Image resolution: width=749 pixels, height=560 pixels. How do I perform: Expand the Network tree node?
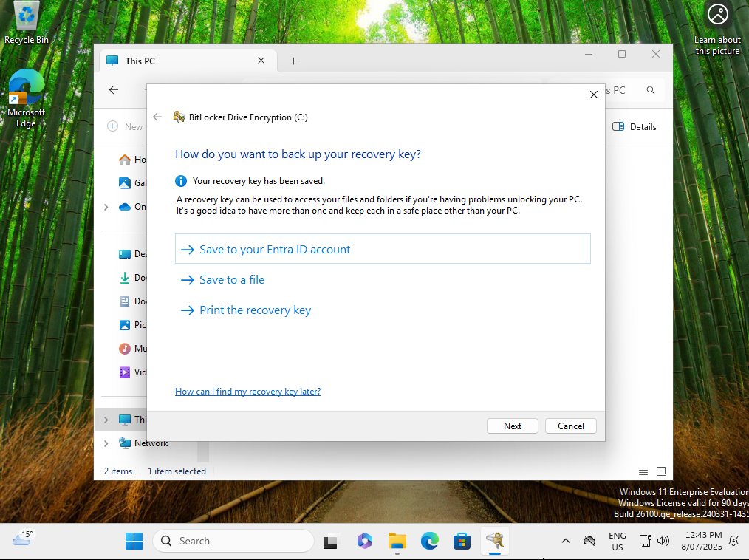pos(106,443)
